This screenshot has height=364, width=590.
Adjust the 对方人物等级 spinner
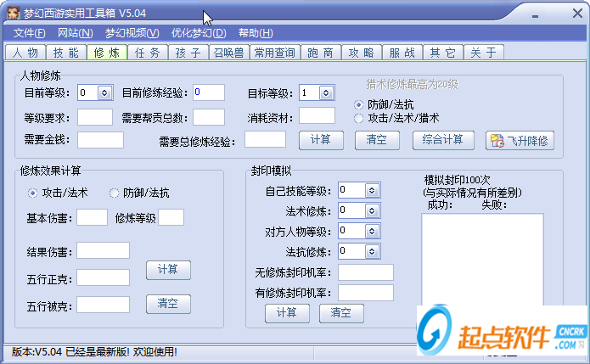point(372,231)
